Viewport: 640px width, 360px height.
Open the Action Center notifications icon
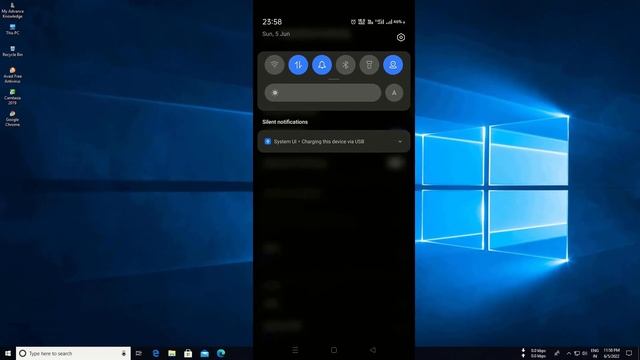[629, 353]
